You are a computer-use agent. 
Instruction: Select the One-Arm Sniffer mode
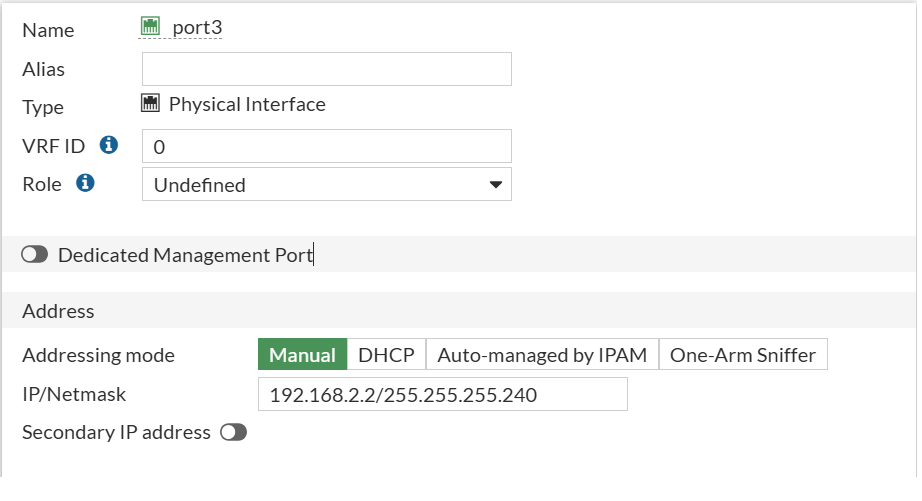click(742, 355)
